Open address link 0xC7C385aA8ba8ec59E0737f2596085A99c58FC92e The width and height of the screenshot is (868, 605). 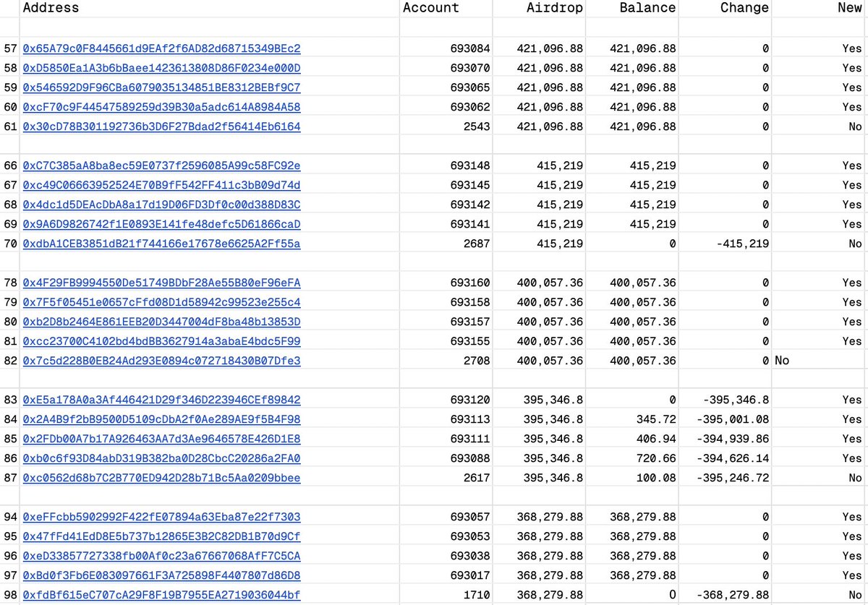[x=161, y=166]
